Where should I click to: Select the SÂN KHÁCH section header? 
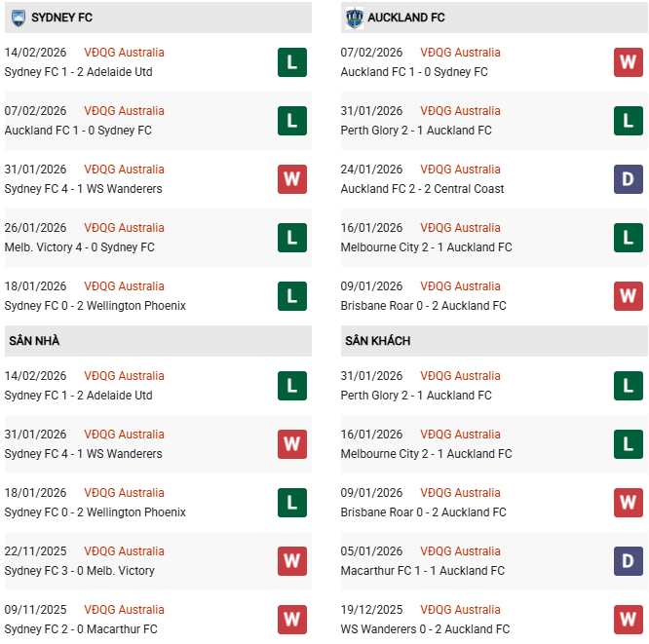pos(377,341)
